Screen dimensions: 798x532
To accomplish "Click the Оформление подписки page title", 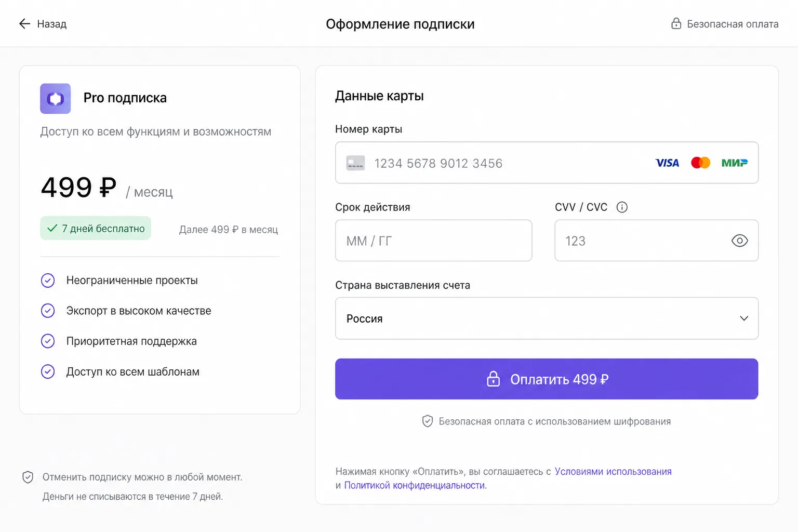I will (x=400, y=24).
